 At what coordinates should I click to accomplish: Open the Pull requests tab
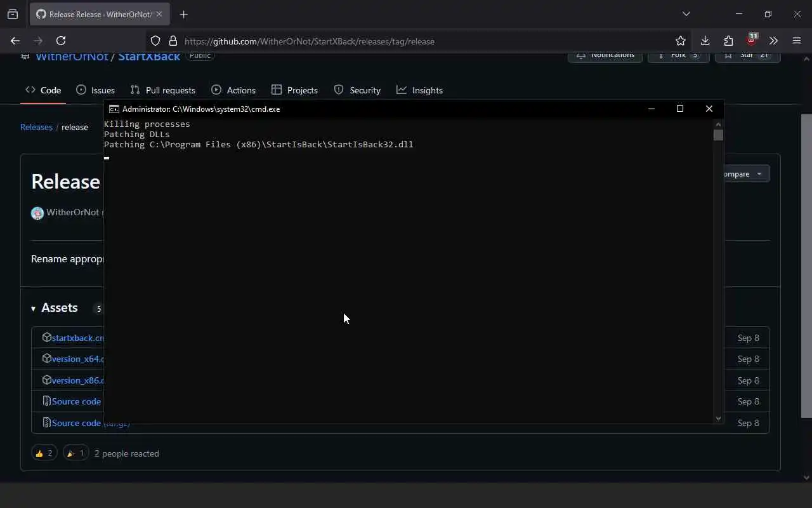(x=162, y=90)
